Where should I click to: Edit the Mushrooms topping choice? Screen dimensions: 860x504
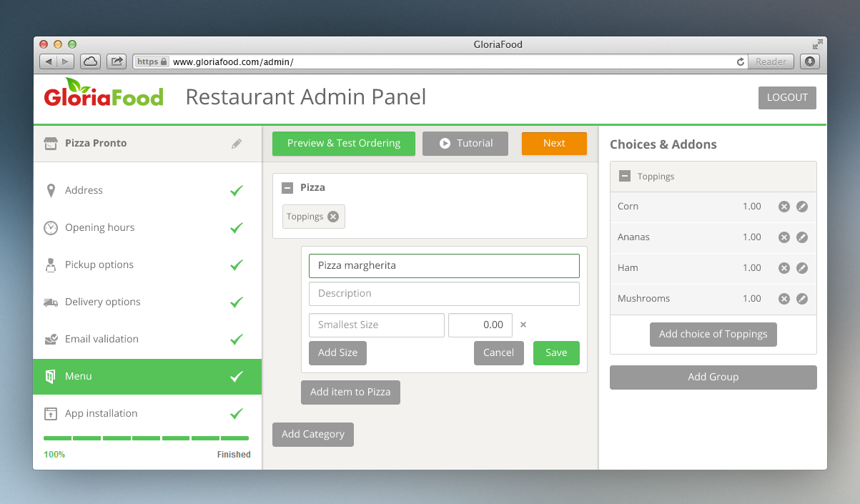pos(802,299)
